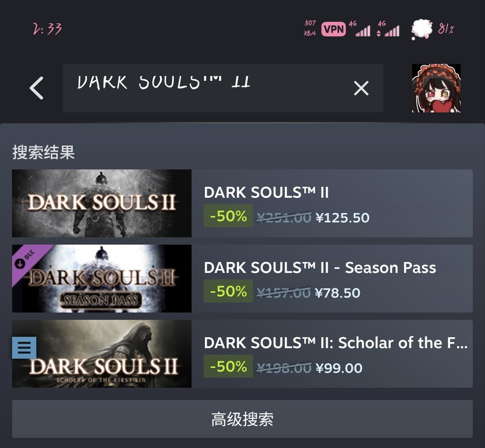
Task: Tap -50% badge on Season Pass
Action: pyautogui.click(x=228, y=291)
